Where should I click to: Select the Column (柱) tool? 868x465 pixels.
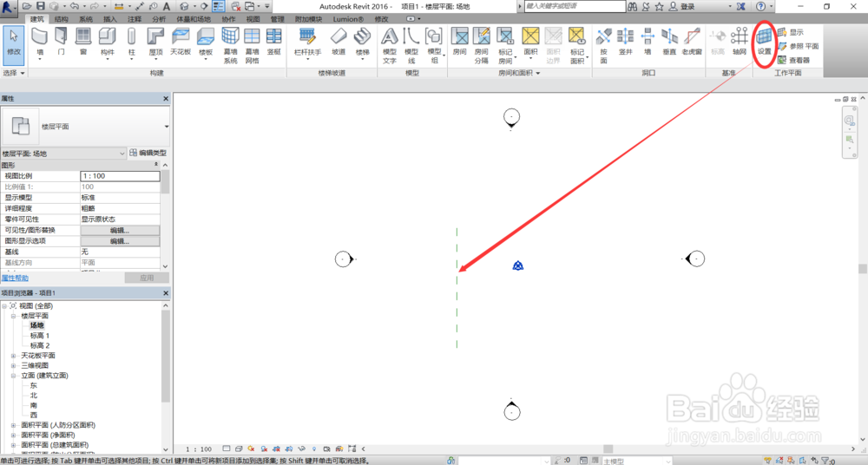point(131,43)
